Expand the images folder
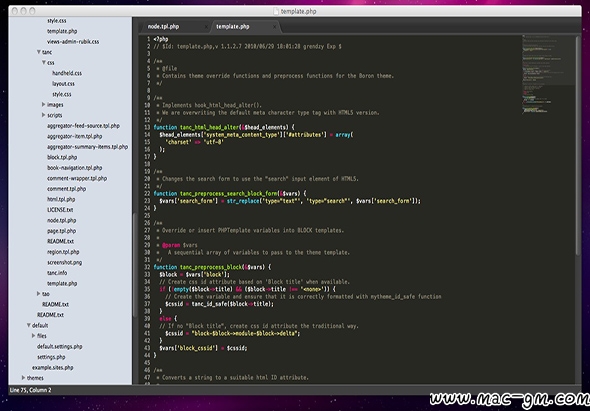Image resolution: width=590 pixels, height=411 pixels. pyautogui.click(x=44, y=104)
